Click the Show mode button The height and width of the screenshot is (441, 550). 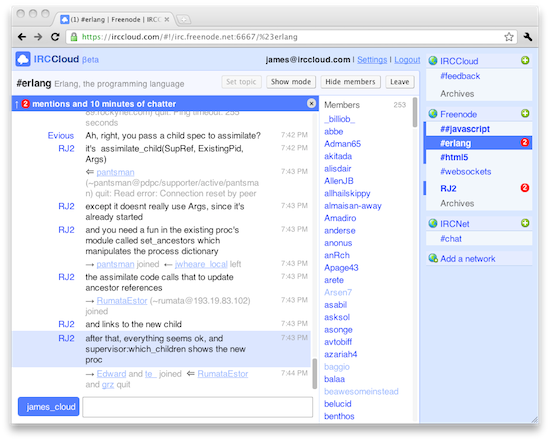coord(291,82)
